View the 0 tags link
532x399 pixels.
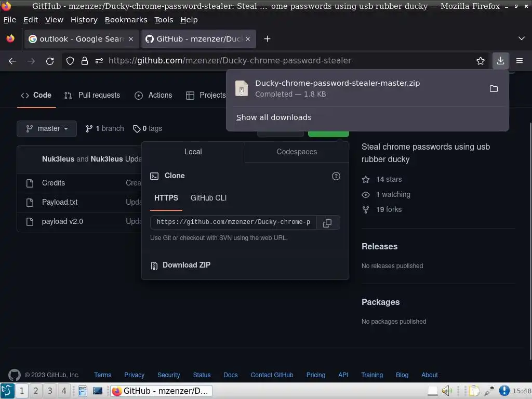coord(148,129)
